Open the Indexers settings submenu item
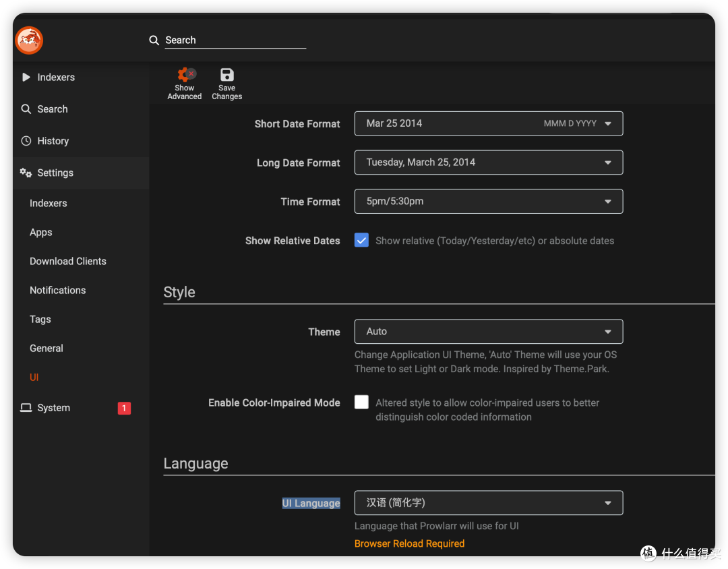This screenshot has height=569, width=728. (x=49, y=204)
